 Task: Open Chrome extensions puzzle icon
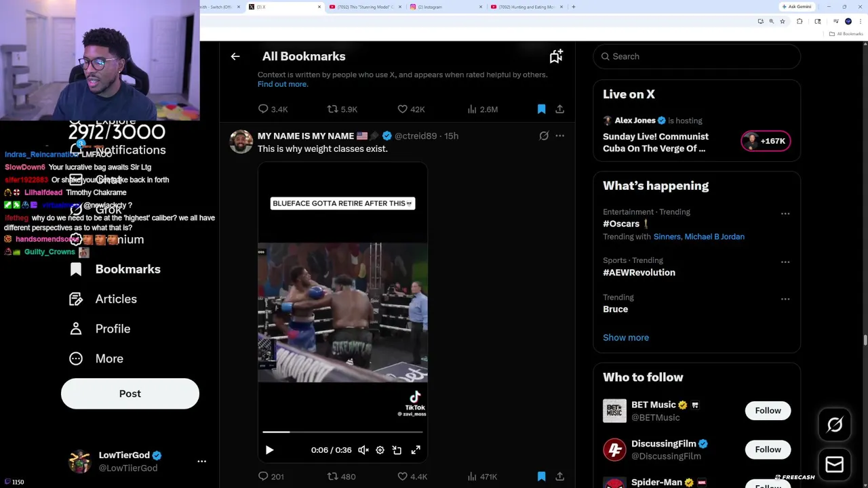(x=800, y=21)
